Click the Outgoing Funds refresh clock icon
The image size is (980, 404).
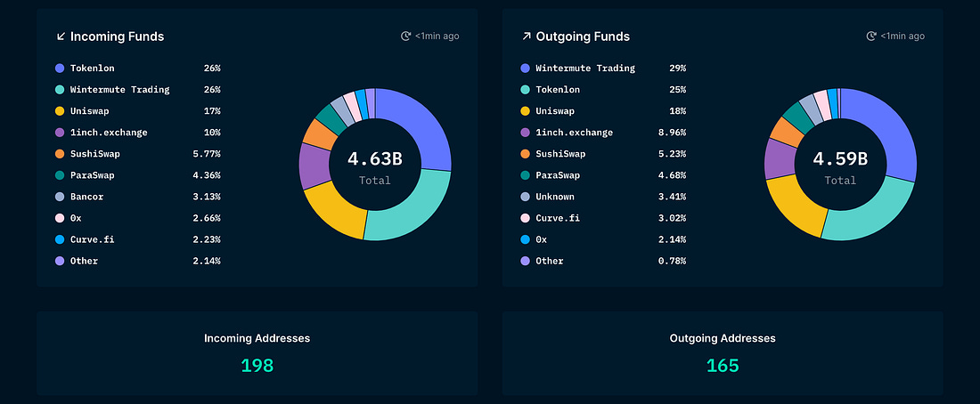pos(871,36)
